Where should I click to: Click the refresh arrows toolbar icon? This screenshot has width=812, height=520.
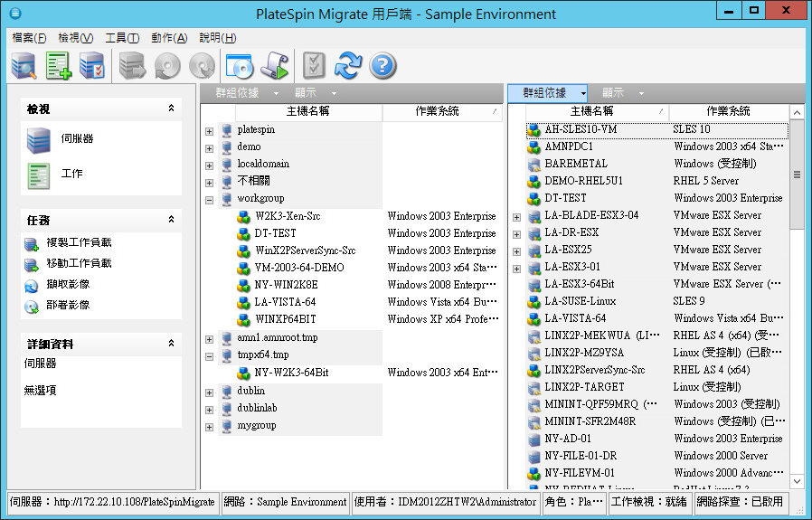348,65
